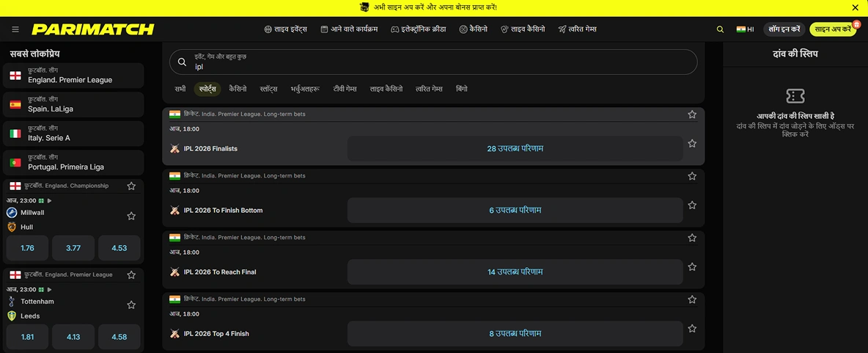Click the empty bet slip ticket icon
The height and width of the screenshot is (353, 868).
(795, 96)
